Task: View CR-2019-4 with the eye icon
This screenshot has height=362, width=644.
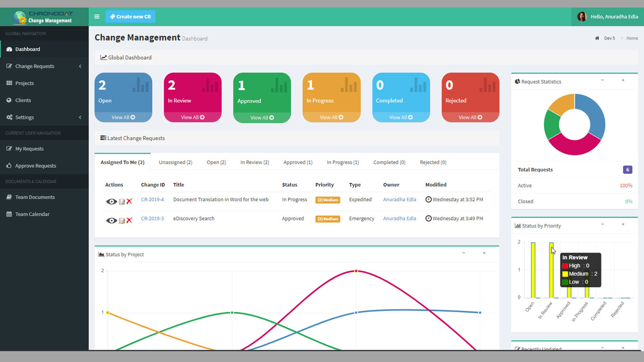Action: [x=111, y=201]
